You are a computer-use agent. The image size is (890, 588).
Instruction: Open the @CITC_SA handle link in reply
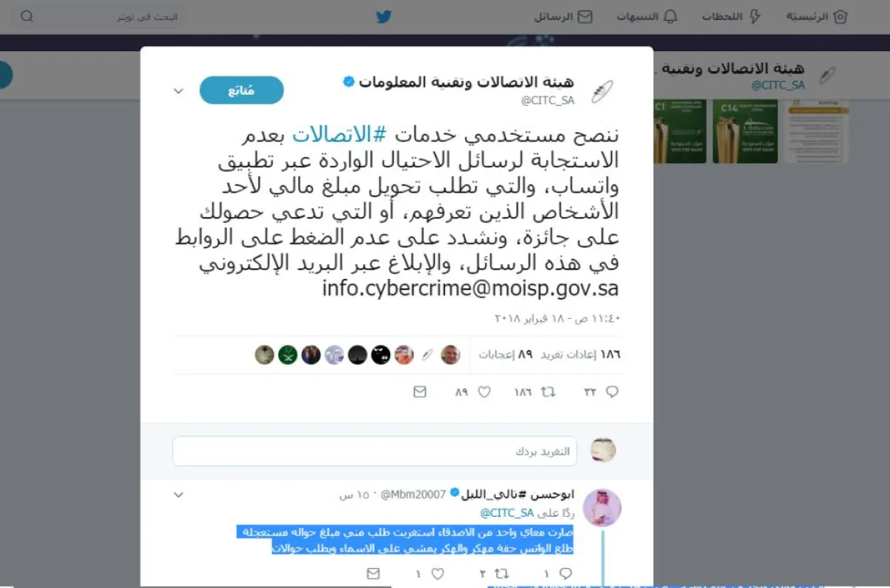(507, 513)
